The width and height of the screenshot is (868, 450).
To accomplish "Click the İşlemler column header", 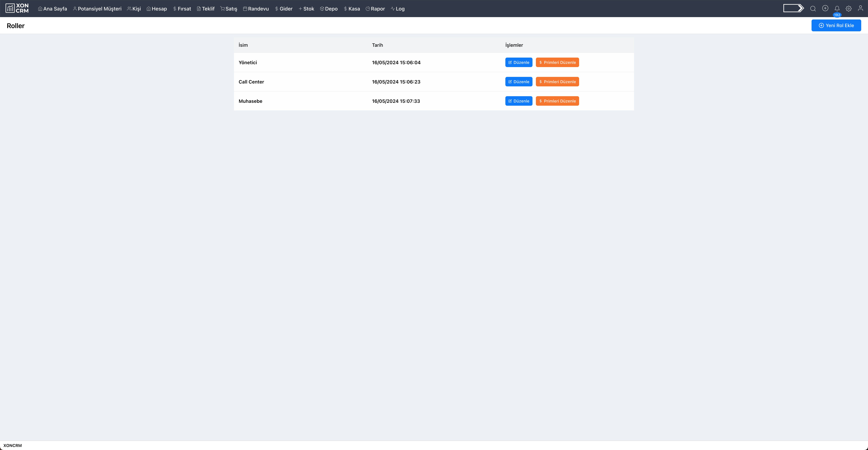I will 514,45.
